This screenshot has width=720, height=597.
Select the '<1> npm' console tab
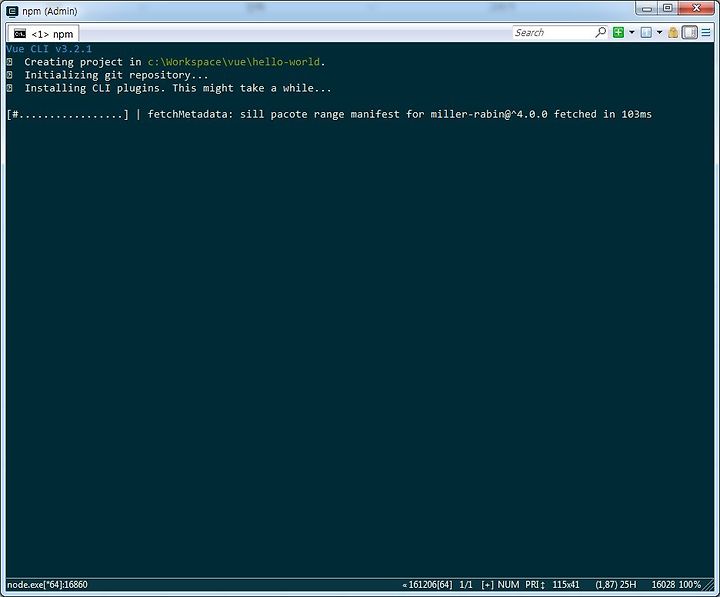(43, 34)
